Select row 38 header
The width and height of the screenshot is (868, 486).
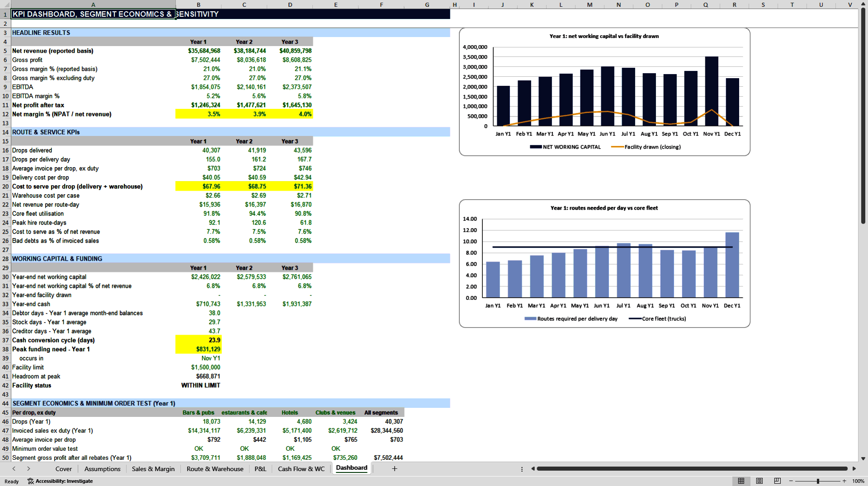(x=5, y=349)
